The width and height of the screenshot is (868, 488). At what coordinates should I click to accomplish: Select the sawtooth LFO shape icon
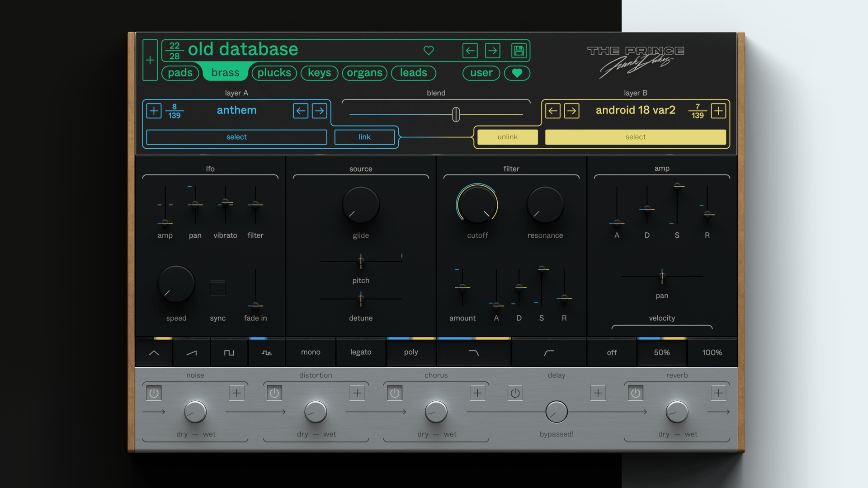[192, 352]
